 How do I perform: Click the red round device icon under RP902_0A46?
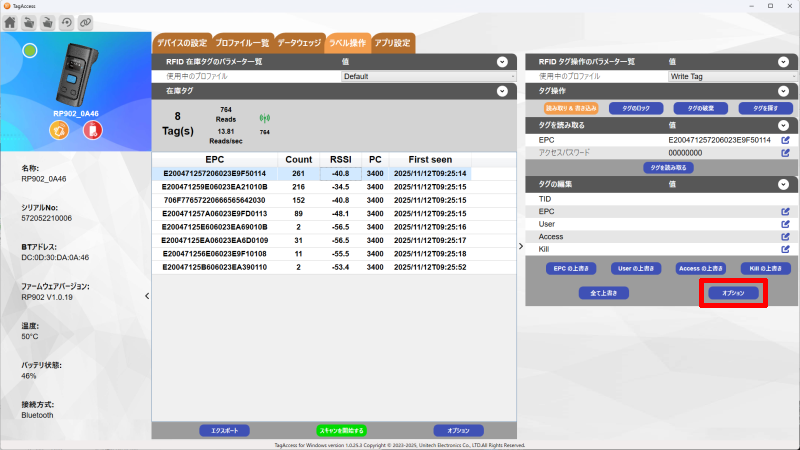point(92,131)
